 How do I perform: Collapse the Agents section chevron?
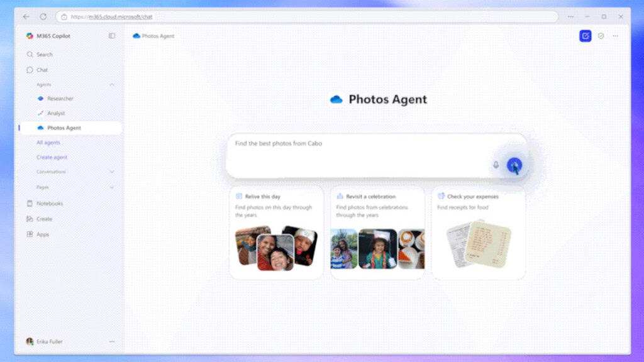point(112,84)
